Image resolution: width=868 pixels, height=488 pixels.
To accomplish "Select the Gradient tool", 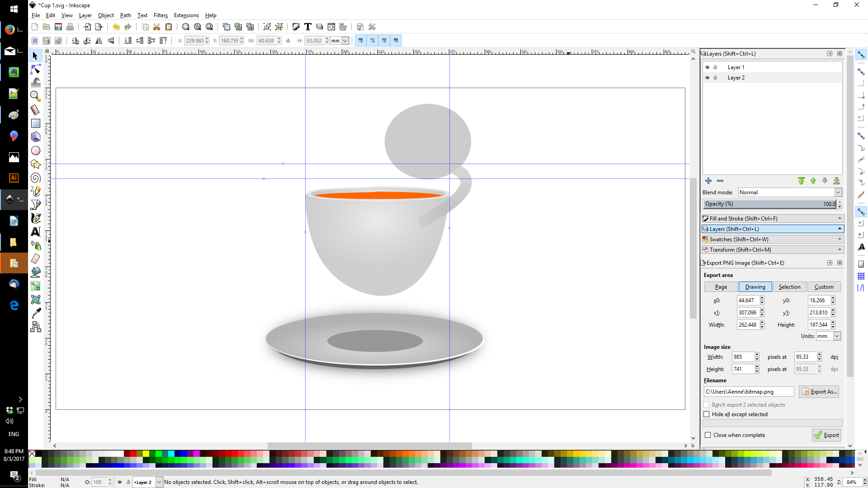I will click(36, 286).
